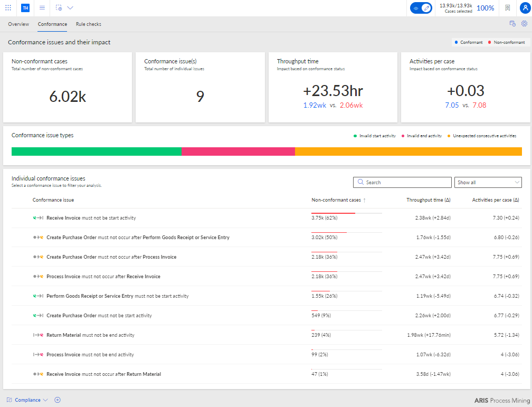Open the settings gear icon
Image resolution: width=532 pixels, height=407 pixels.
tap(524, 23)
